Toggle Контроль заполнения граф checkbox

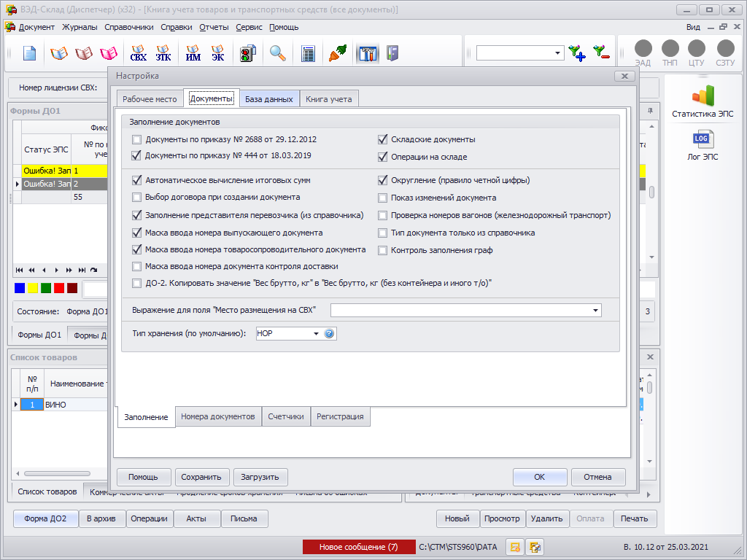tap(382, 250)
